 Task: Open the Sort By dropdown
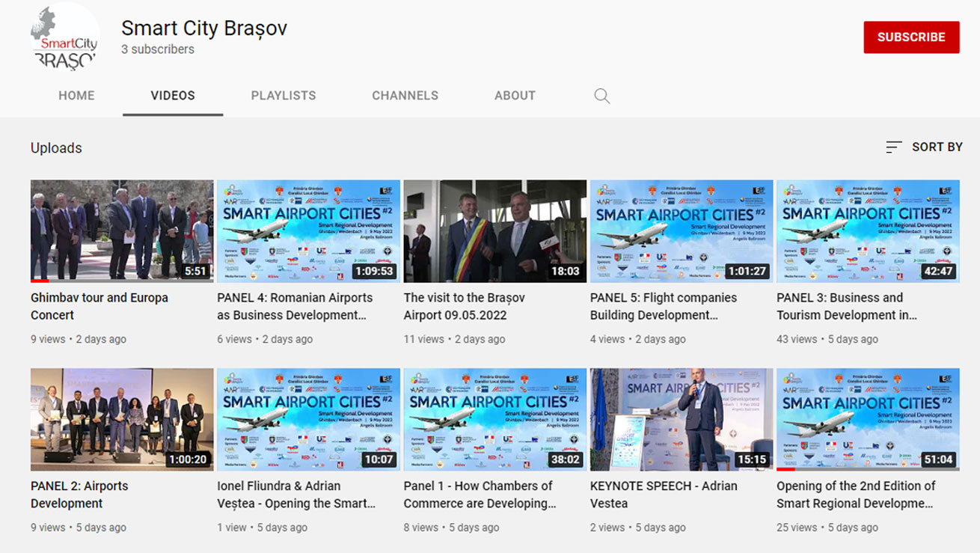924,147
